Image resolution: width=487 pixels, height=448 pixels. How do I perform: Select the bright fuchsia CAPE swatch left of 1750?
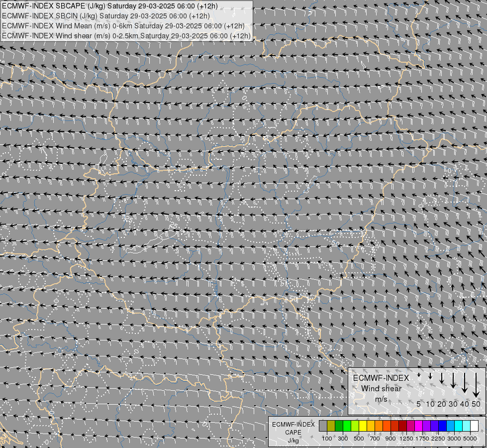click(x=419, y=426)
